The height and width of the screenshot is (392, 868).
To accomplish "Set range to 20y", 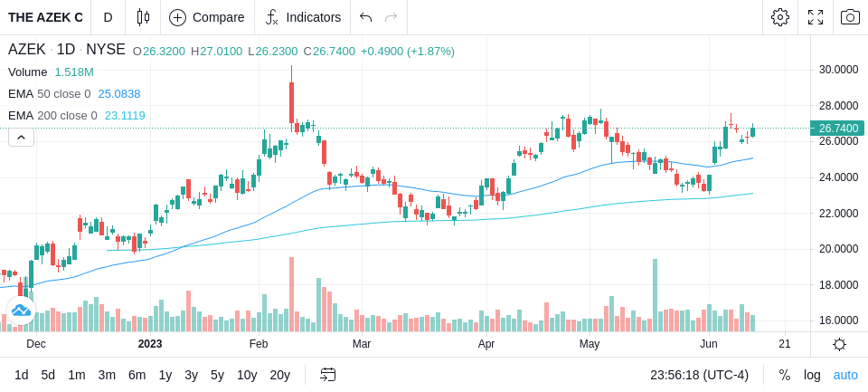I will pyautogui.click(x=279, y=375).
